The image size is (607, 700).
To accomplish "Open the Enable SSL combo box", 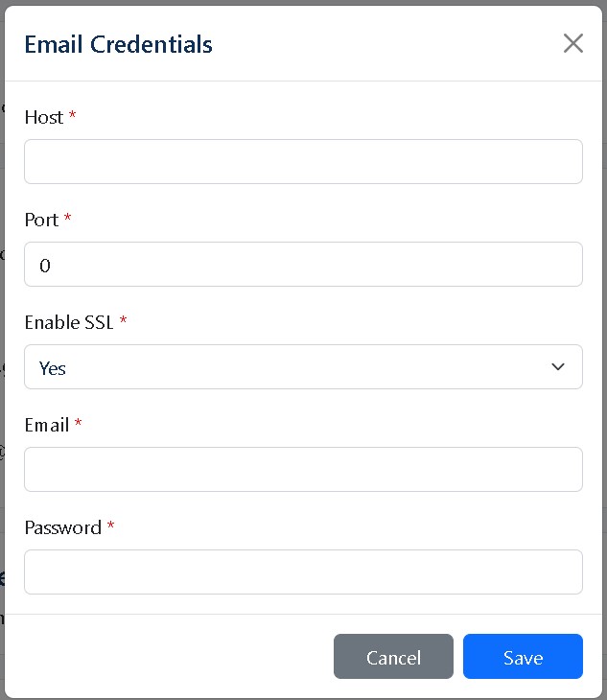I will (303, 367).
